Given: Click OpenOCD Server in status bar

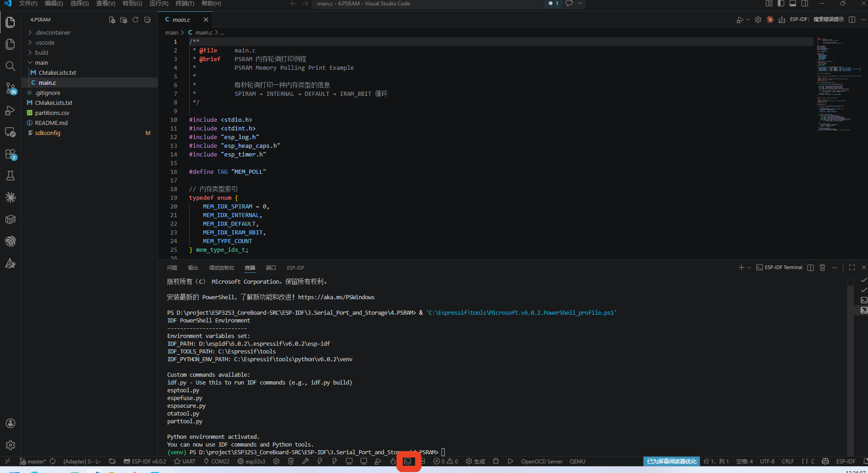Looking at the screenshot, I should [542, 461].
